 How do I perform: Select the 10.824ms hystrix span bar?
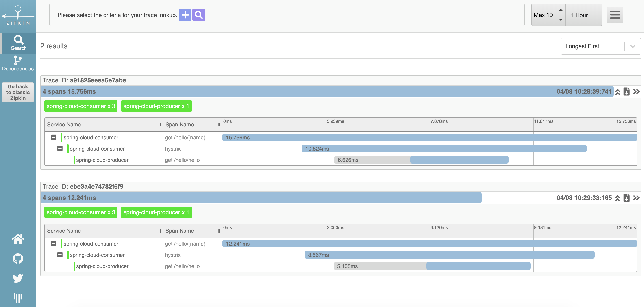pyautogui.click(x=444, y=149)
